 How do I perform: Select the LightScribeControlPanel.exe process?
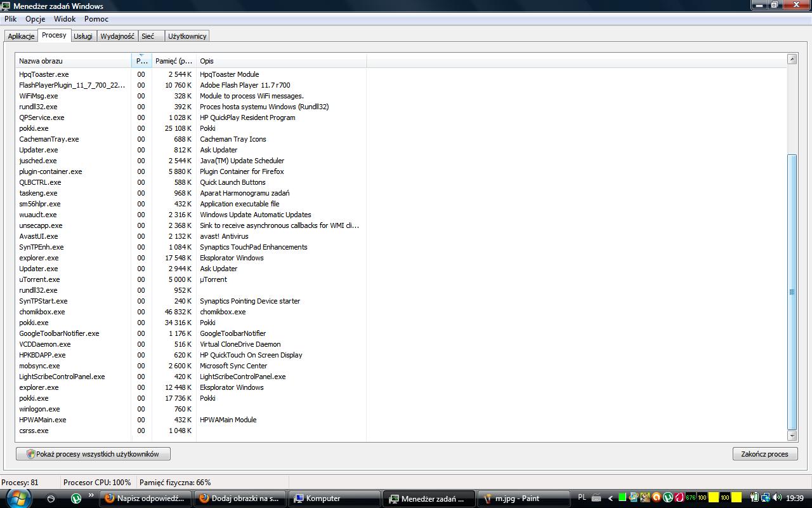point(191,377)
